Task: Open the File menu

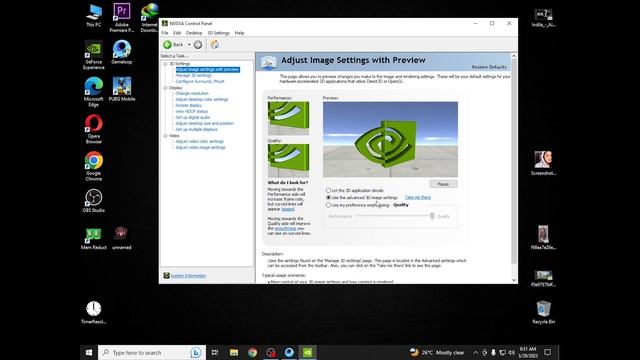Action: coord(165,33)
